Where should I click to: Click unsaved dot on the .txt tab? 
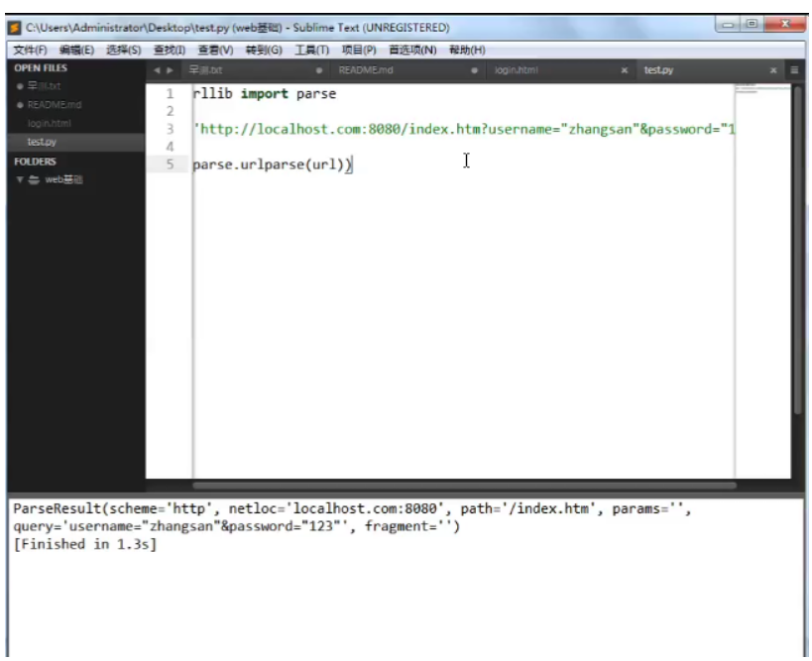coord(319,70)
